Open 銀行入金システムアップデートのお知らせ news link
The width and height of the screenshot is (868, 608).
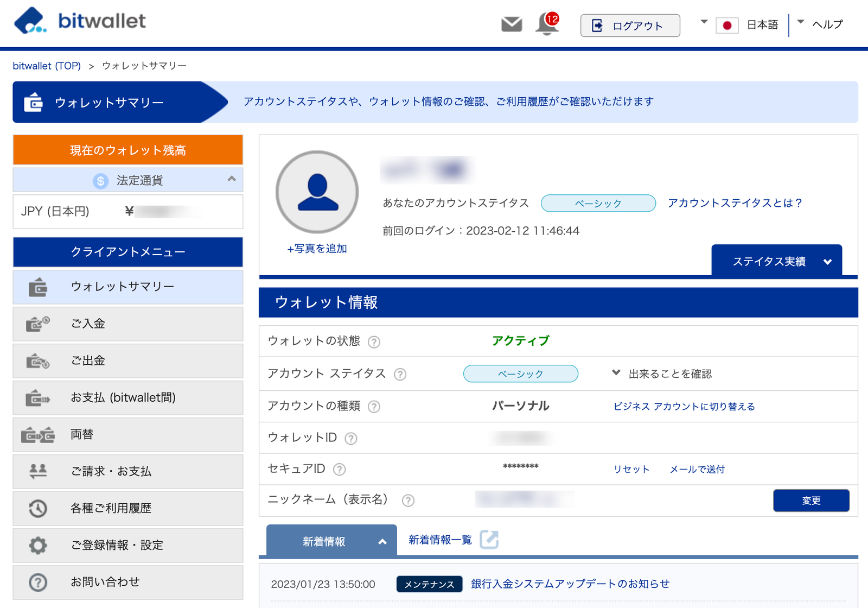570,584
